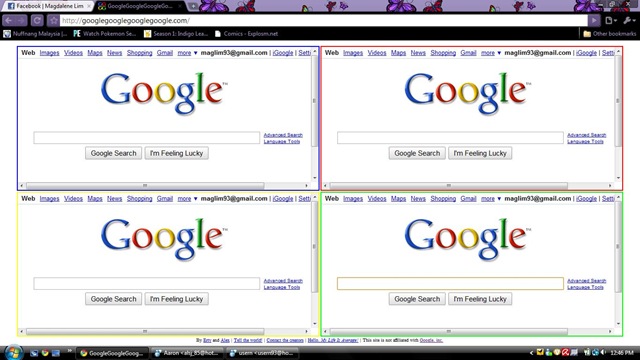
Task: Open the 'Tell the world!' footer link
Action: [248, 340]
